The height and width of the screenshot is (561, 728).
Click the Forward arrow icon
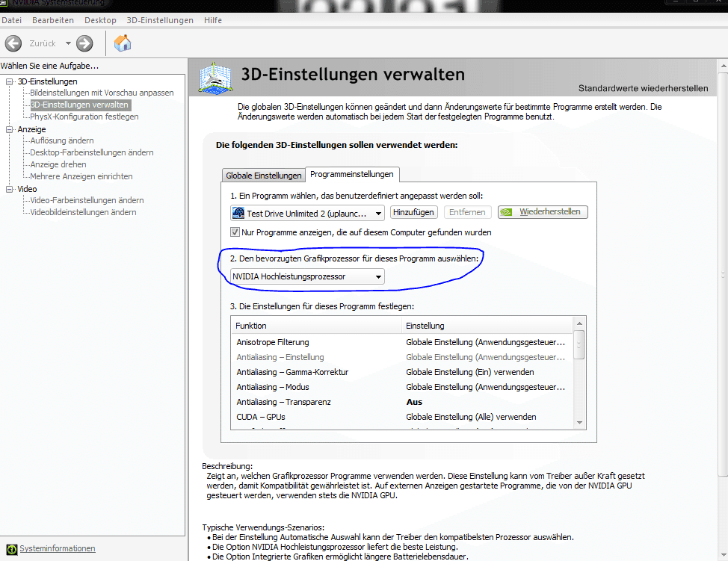tap(84, 43)
